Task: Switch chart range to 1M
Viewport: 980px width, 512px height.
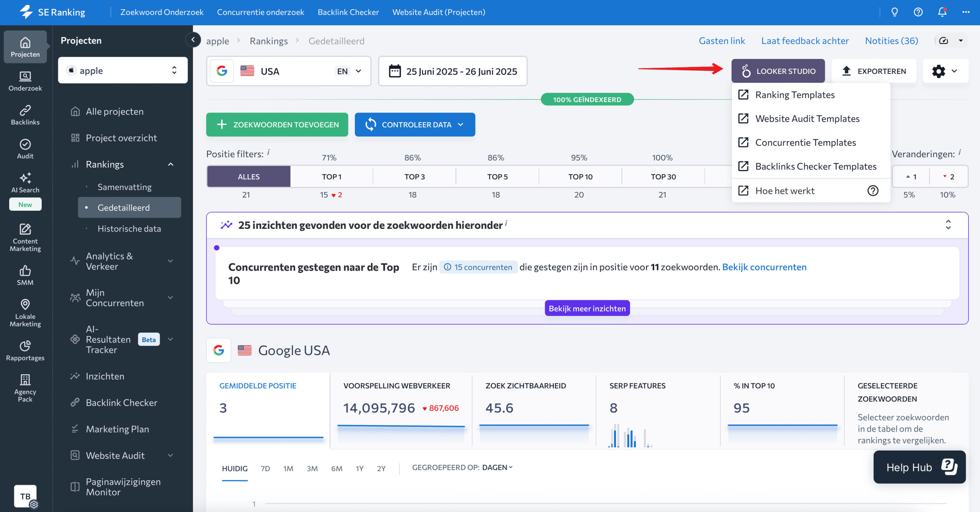Action: click(x=288, y=468)
